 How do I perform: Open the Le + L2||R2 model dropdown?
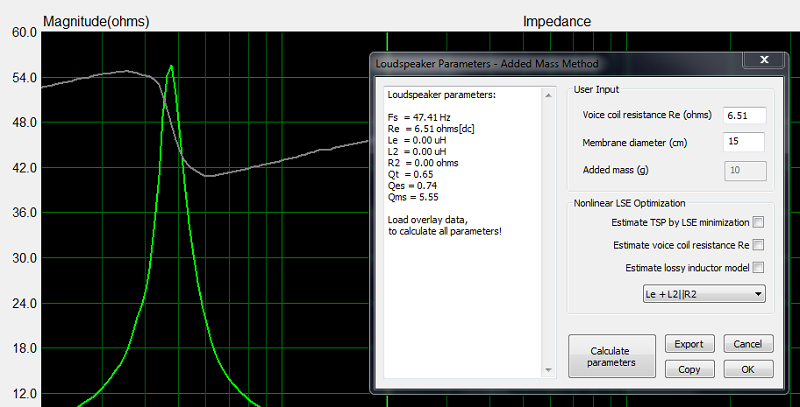(x=704, y=294)
